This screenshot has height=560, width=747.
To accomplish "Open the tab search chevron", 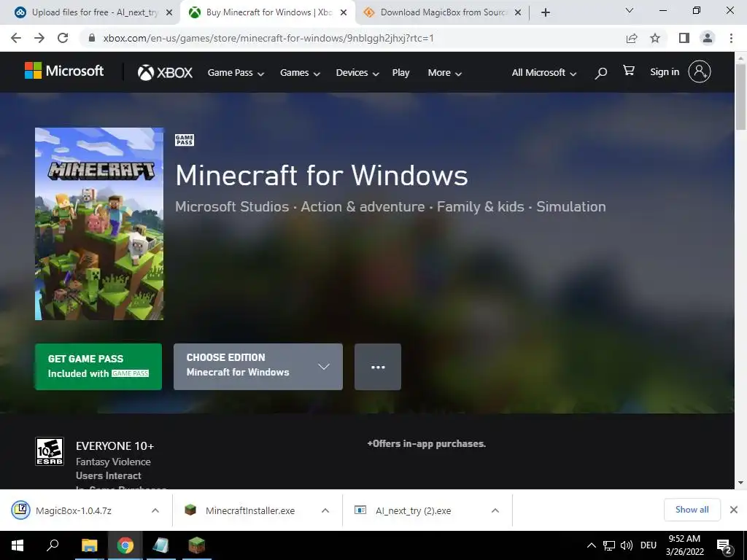I will (630, 10).
